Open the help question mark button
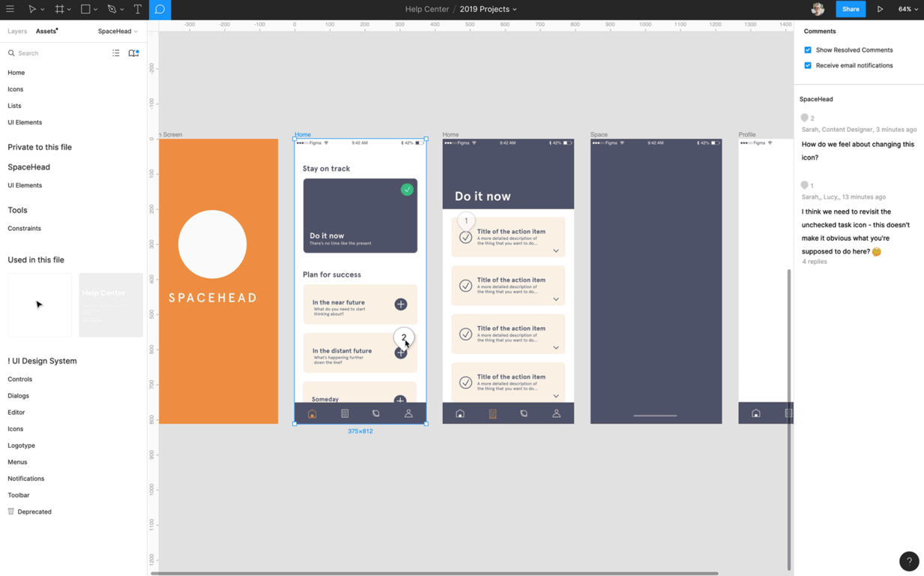 click(x=909, y=561)
